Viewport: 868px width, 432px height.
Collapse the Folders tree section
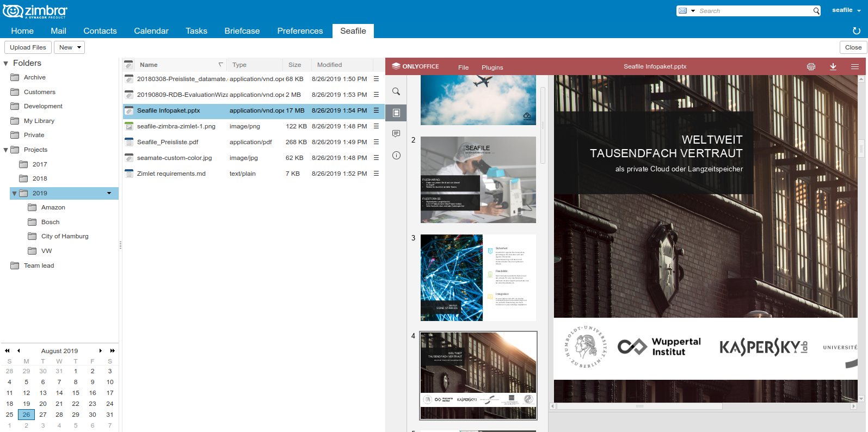coord(6,64)
